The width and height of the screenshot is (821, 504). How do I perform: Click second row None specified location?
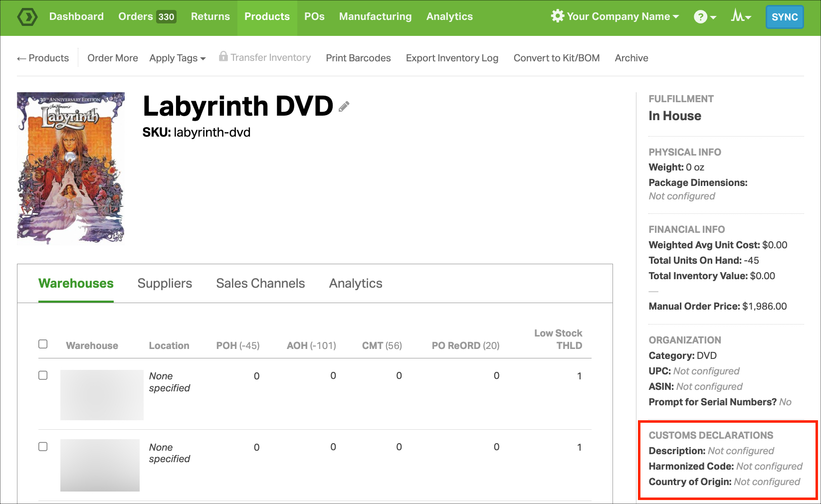pyautogui.click(x=170, y=453)
